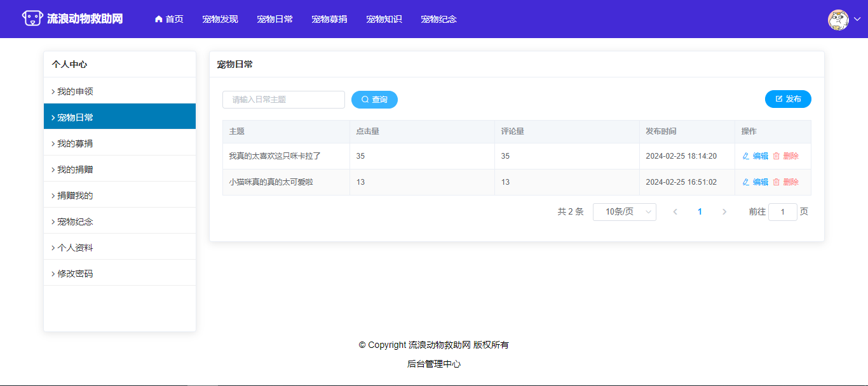Viewport: 868px width, 386px height.
Task: Select 个人资料 in sidebar
Action: click(x=75, y=248)
